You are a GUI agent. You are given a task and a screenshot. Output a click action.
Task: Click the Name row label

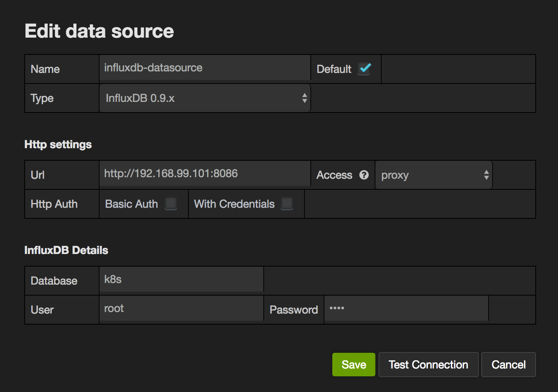coord(45,69)
